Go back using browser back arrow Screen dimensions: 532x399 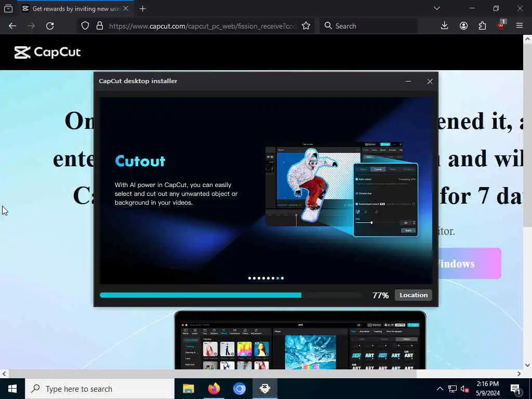pyautogui.click(x=12, y=26)
